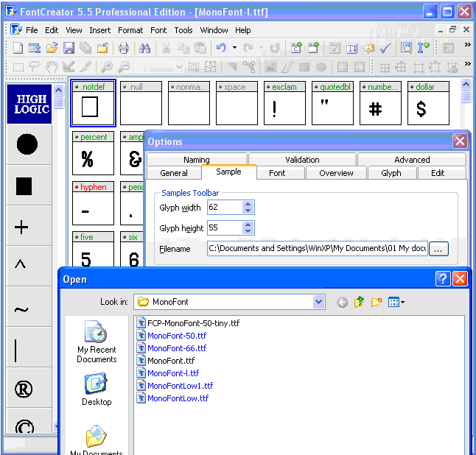Click the plus sign sample glyph

pyautogui.click(x=21, y=227)
